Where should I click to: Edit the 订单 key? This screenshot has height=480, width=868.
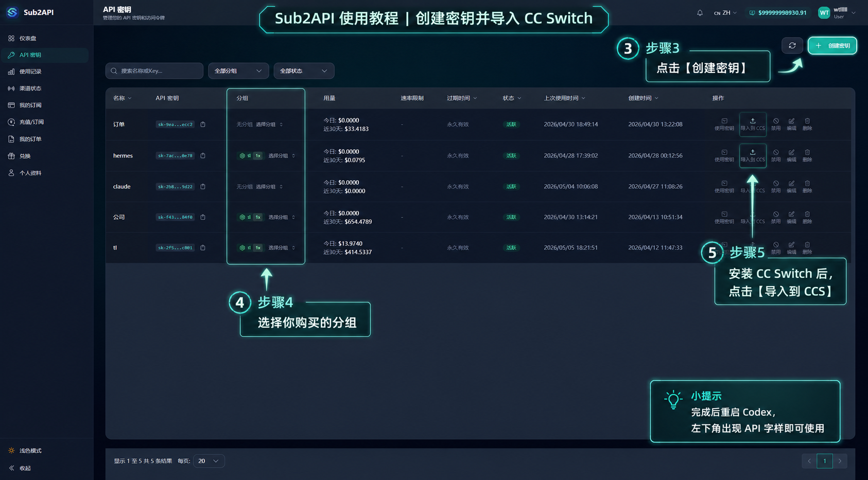coord(791,125)
